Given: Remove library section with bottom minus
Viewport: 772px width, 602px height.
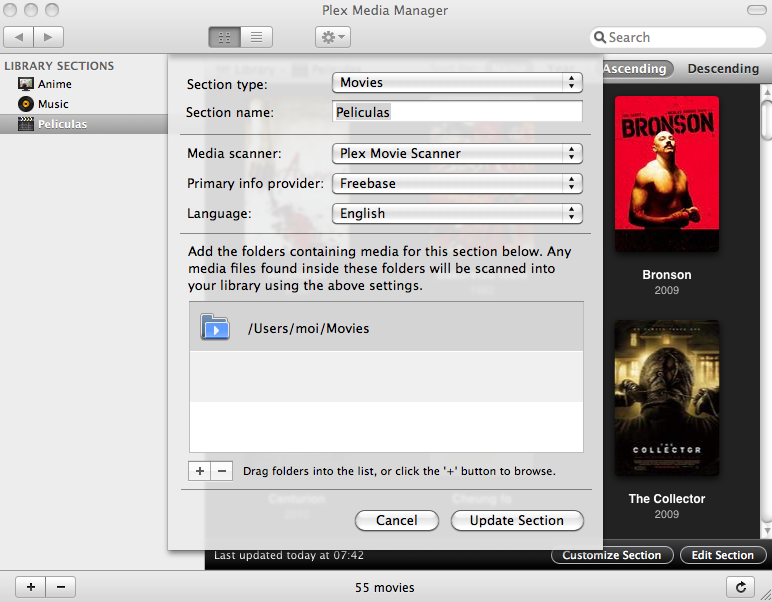Looking at the screenshot, I should point(61,587).
